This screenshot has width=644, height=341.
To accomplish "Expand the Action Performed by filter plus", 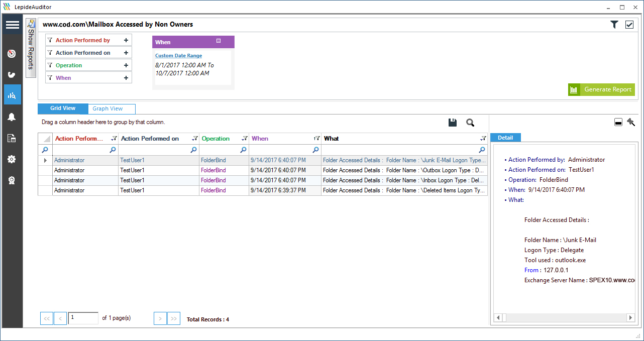I will pyautogui.click(x=126, y=40).
